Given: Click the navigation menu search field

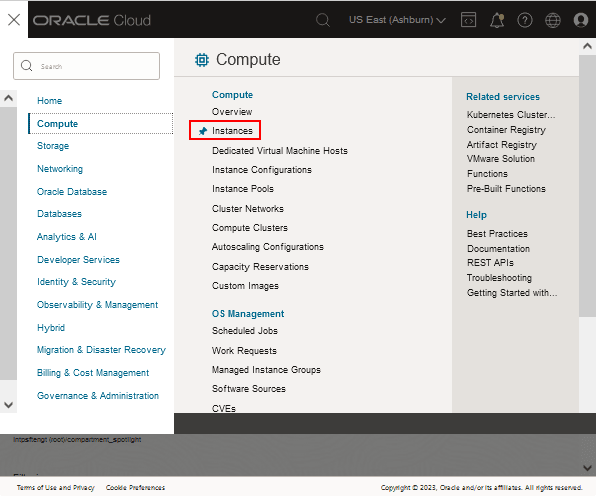Looking at the screenshot, I should tap(86, 66).
